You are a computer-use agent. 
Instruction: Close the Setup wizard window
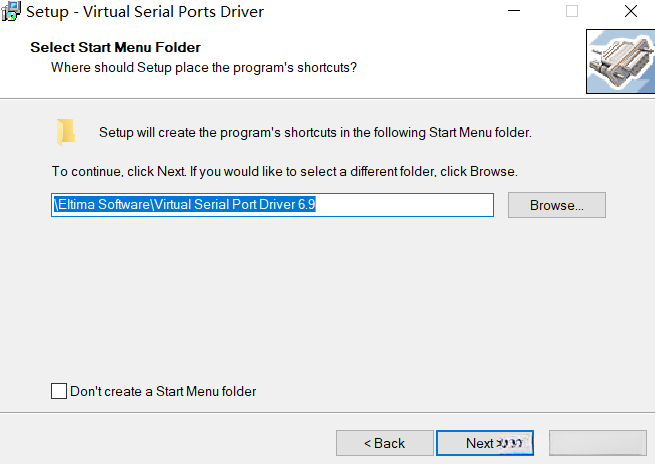[x=630, y=12]
